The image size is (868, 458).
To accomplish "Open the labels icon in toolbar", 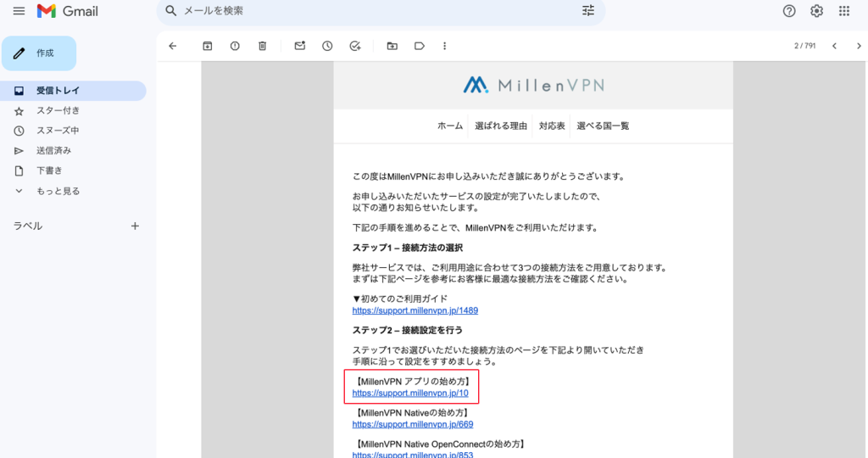I will click(419, 46).
